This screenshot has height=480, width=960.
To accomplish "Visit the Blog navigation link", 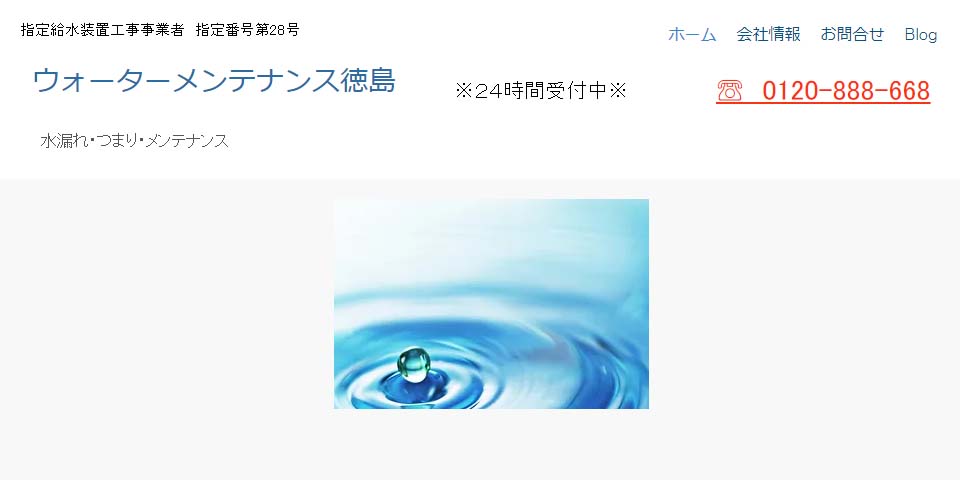I will click(x=921, y=34).
